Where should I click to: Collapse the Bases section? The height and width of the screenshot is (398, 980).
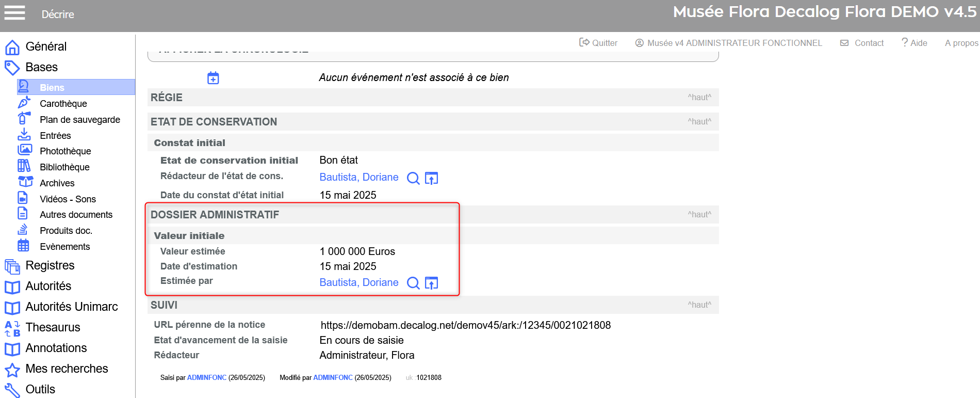click(x=41, y=67)
